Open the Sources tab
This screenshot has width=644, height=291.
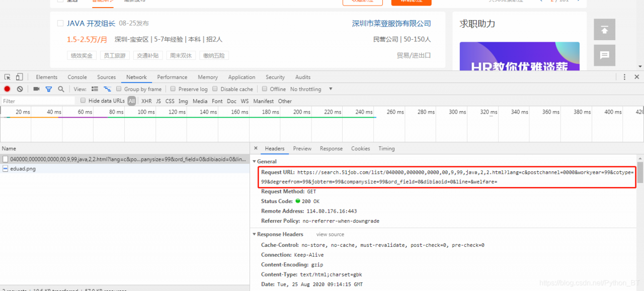107,77
